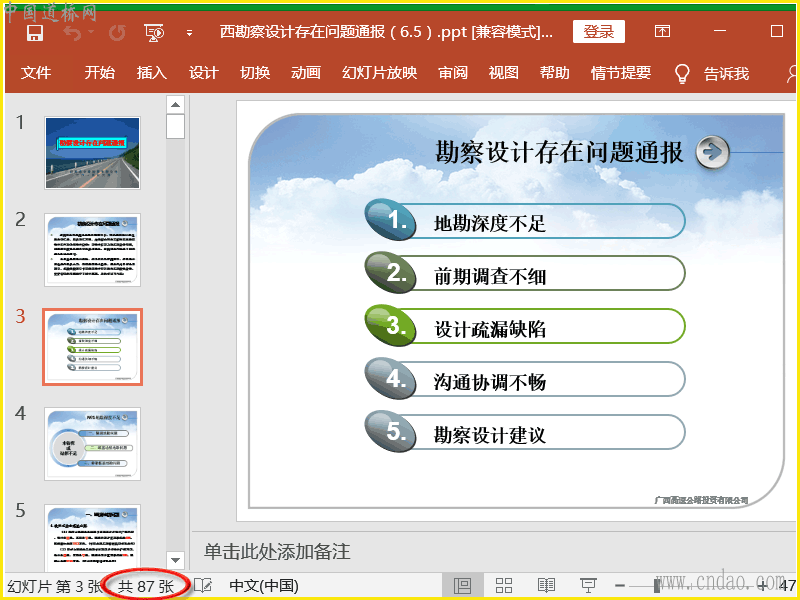Click the 5. 勘察设计建议 item
The image size is (800, 600).
(525, 433)
